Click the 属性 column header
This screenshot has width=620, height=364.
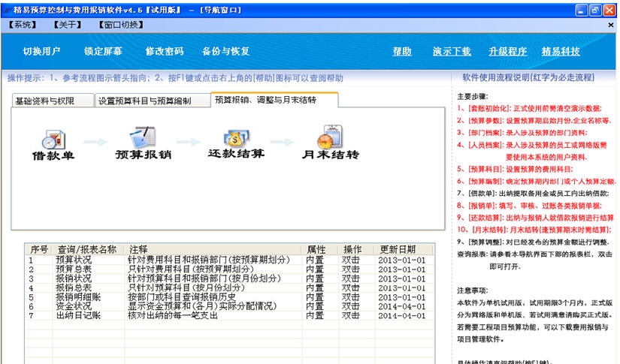pos(320,249)
